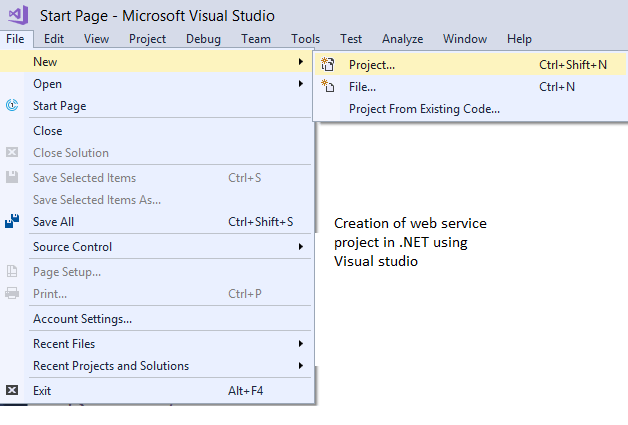
Task: Choose Print entry
Action: [x=156, y=294]
